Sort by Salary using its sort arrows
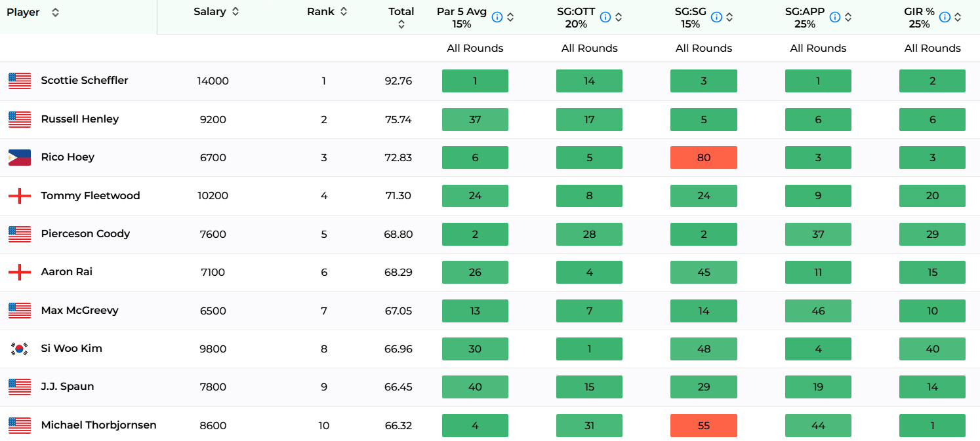Viewport: 980px width, 441px height. pos(235,12)
